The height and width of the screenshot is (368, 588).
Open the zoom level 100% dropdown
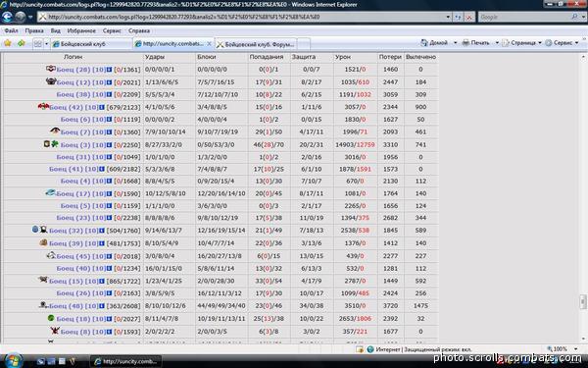[576, 349]
